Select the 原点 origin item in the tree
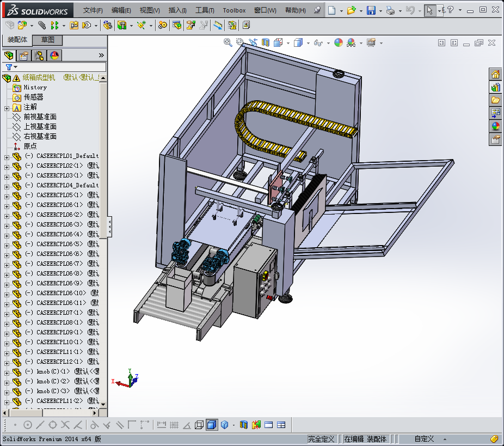This screenshot has width=504, height=446. (x=30, y=146)
